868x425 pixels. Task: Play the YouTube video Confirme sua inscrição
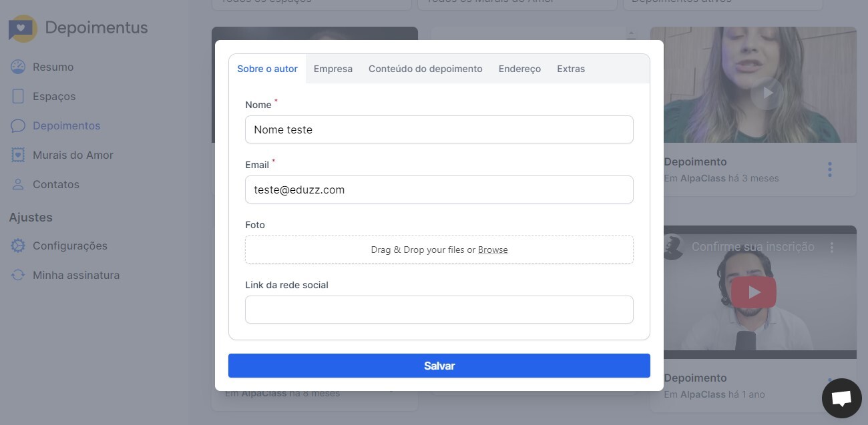pyautogui.click(x=753, y=292)
